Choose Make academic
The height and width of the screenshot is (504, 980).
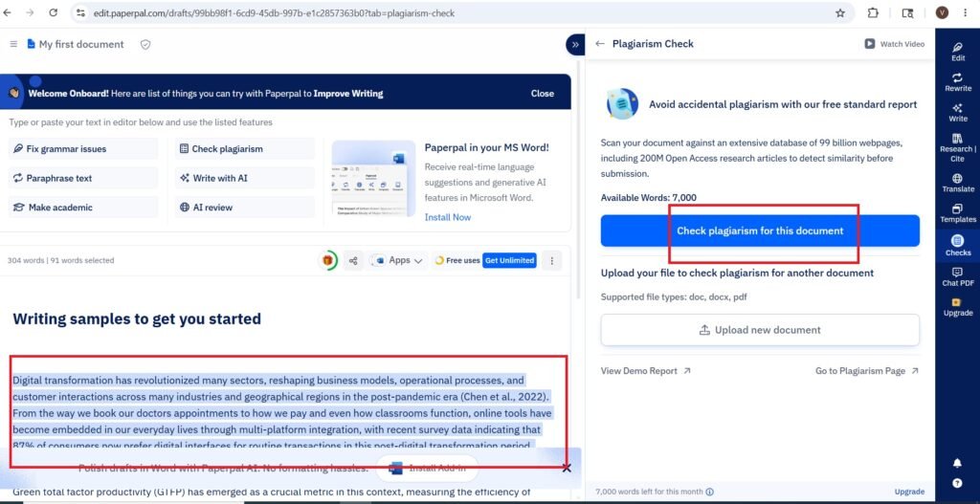point(83,208)
